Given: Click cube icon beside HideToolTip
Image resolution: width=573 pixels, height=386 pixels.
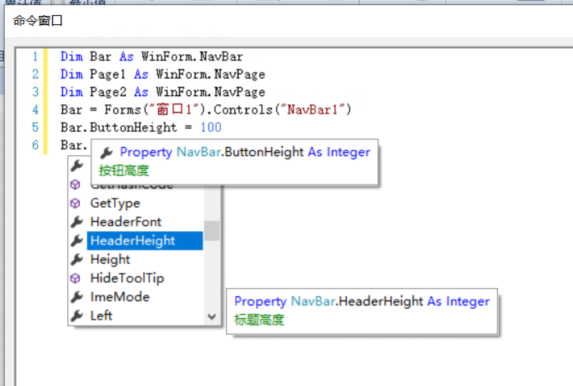Looking at the screenshot, I should [x=75, y=278].
